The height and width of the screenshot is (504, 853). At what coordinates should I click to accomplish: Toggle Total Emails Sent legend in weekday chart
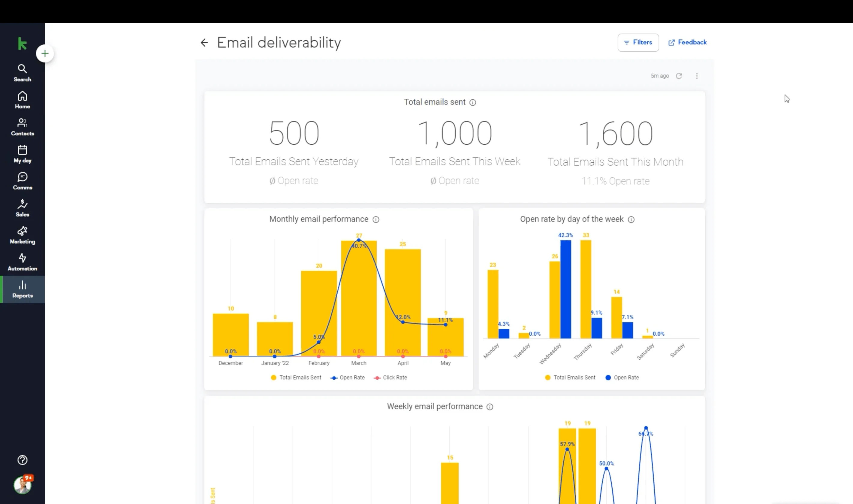point(570,377)
